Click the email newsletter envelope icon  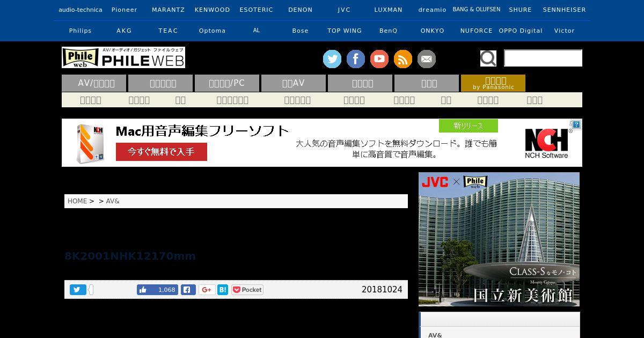coord(427,59)
